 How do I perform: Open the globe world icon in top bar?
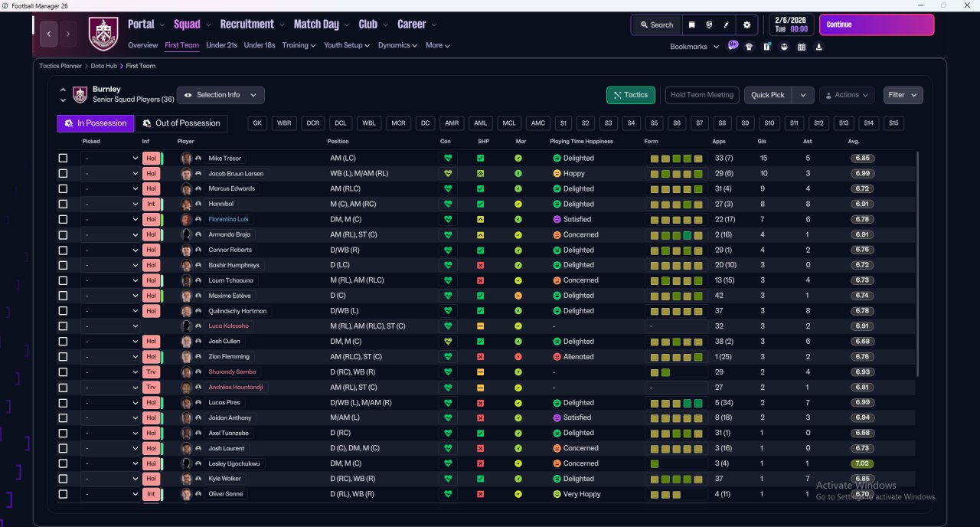[709, 25]
